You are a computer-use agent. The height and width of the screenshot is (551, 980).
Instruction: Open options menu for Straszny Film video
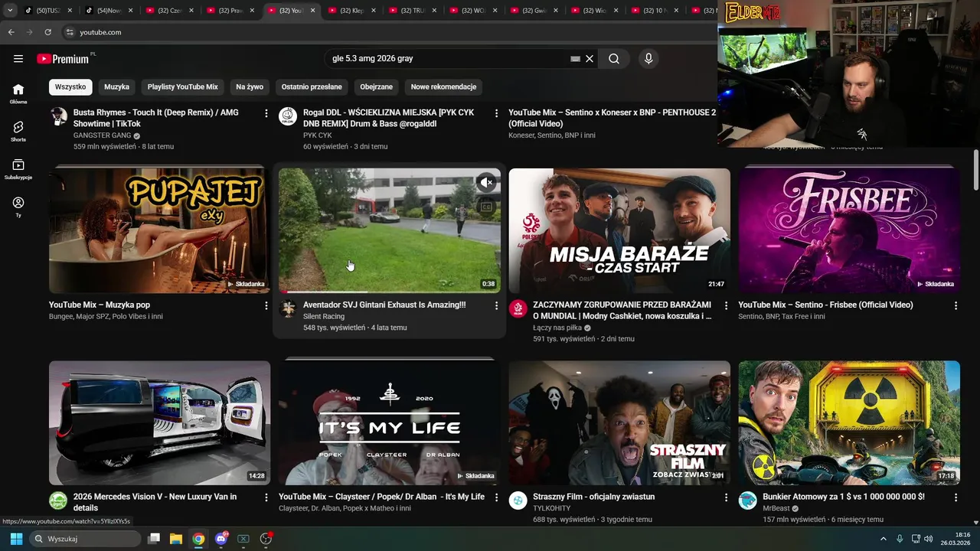click(726, 497)
